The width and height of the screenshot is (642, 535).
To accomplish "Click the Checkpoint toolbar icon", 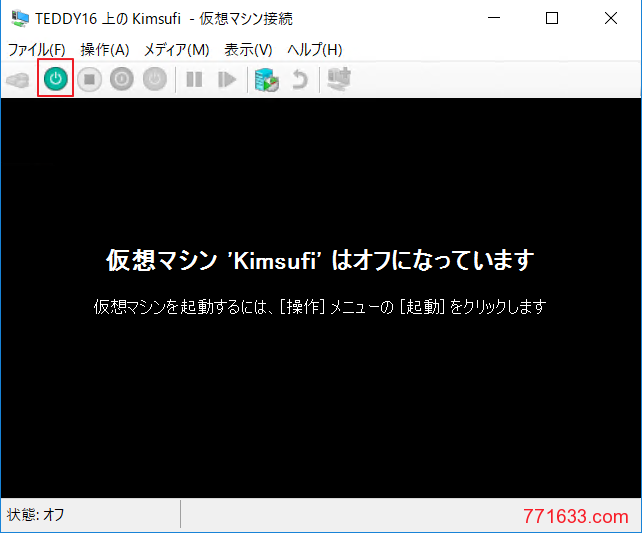I will coord(267,79).
